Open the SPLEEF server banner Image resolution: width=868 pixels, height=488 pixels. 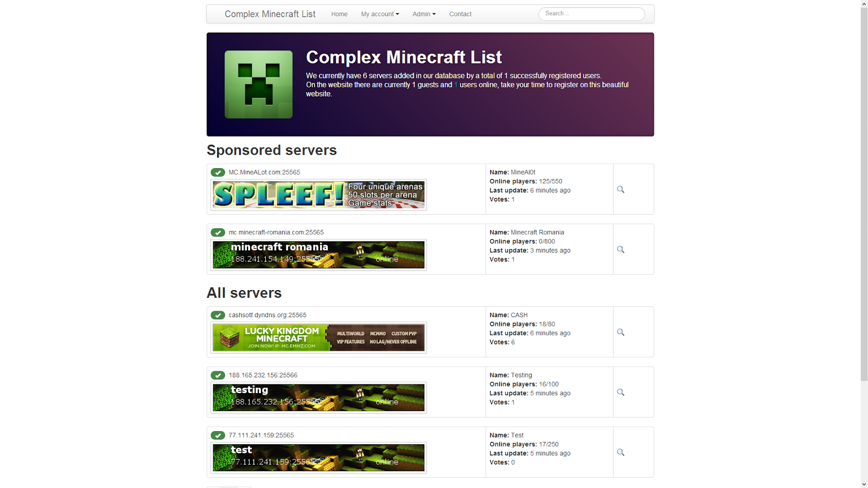[318, 195]
